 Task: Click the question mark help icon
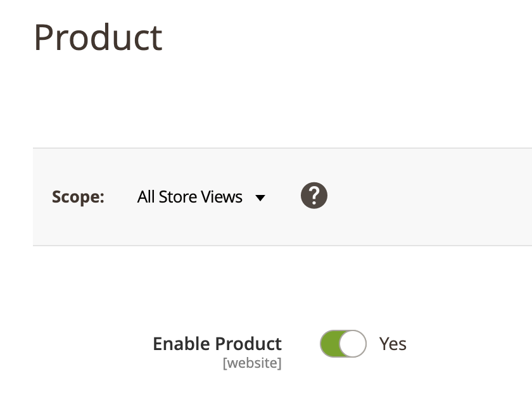pyautogui.click(x=314, y=196)
